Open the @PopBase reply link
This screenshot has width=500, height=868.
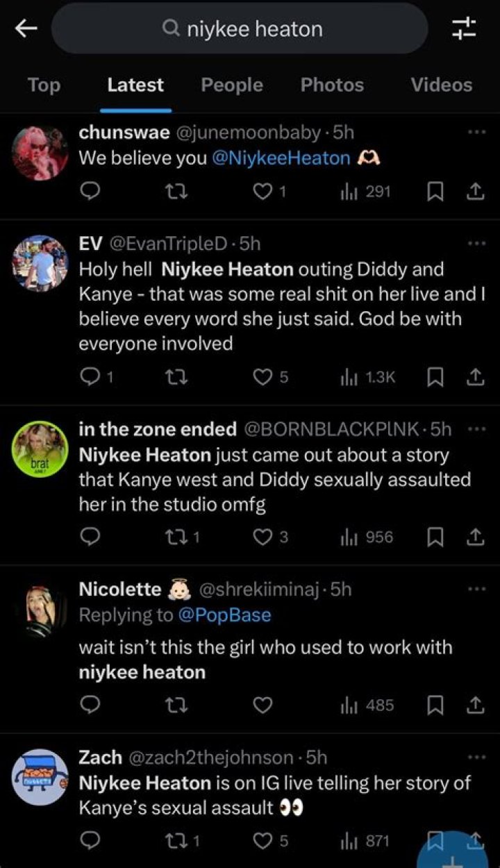[x=224, y=615]
